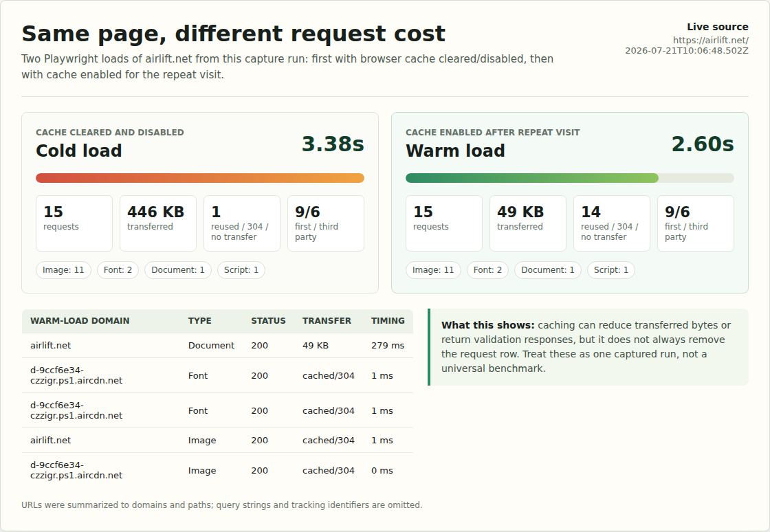Select the '14 reused / 304' warm stat card
The width and height of the screenshot is (770, 532).
612,223
